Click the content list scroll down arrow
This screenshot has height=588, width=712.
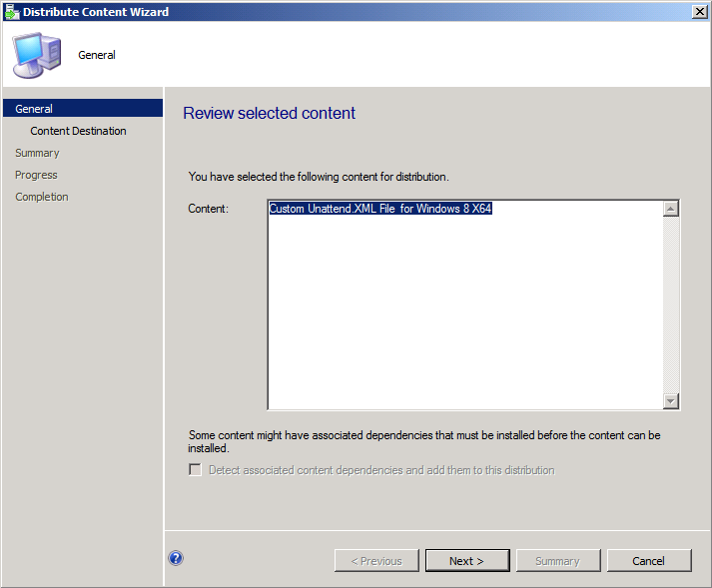tap(671, 401)
